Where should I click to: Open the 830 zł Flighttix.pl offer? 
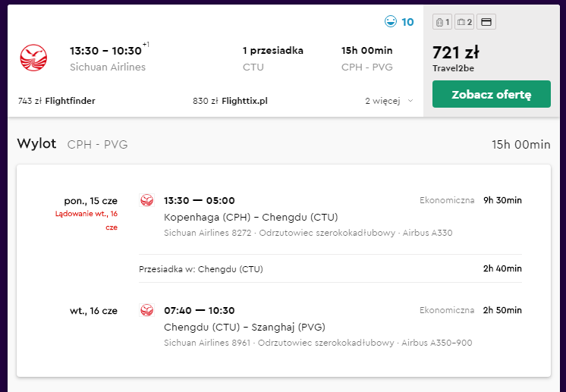tap(230, 101)
